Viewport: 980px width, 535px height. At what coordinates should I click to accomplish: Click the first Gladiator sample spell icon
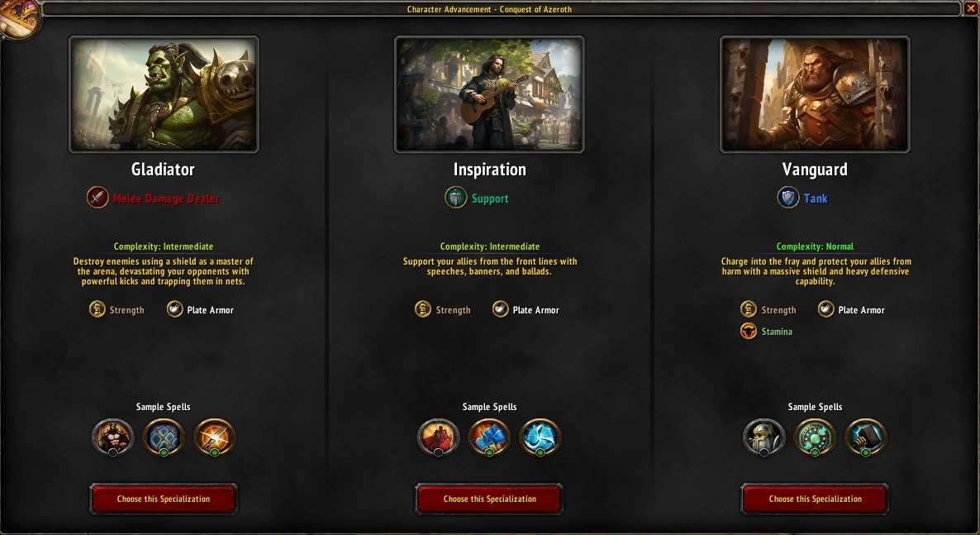[x=113, y=437]
